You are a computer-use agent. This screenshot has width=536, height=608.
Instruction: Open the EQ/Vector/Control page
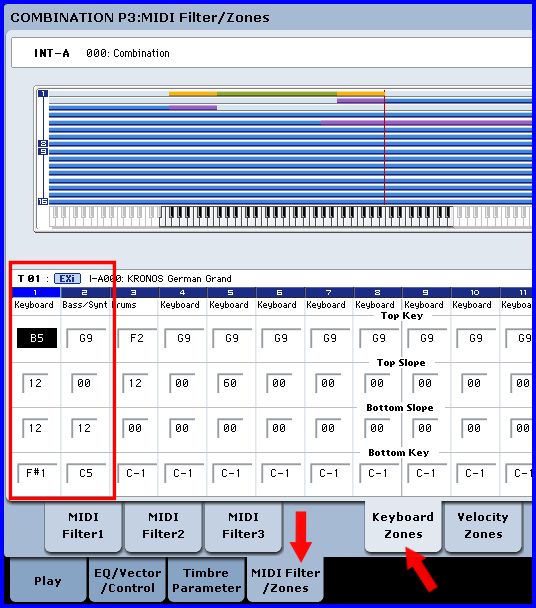pyautogui.click(x=127, y=580)
